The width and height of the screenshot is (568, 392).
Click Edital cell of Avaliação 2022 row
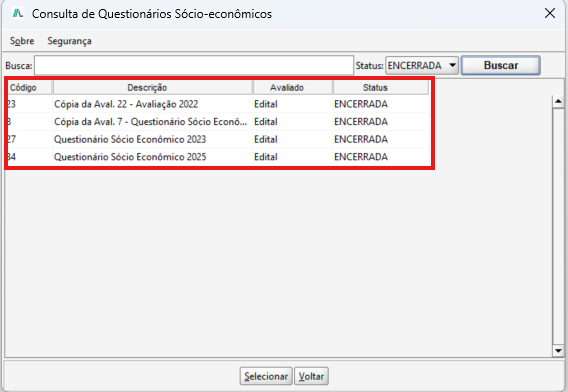(293, 104)
